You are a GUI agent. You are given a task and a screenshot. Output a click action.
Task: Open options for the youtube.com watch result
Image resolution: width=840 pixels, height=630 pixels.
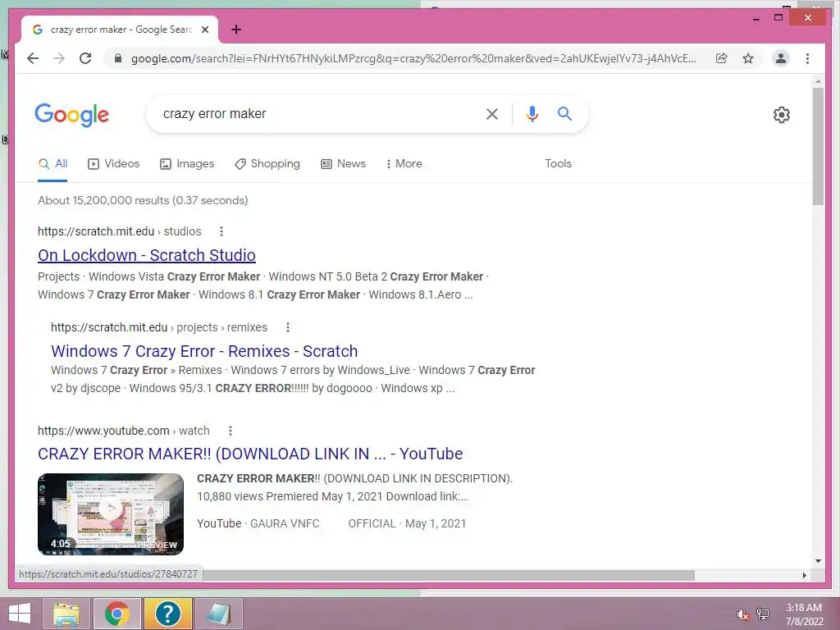pyautogui.click(x=231, y=431)
